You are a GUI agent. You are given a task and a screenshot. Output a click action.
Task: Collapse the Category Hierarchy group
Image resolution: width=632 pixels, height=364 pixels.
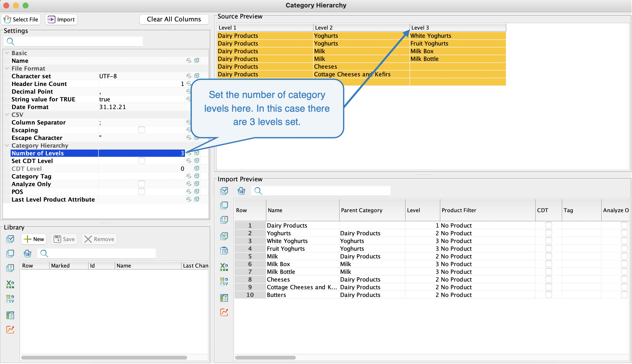pyautogui.click(x=7, y=145)
